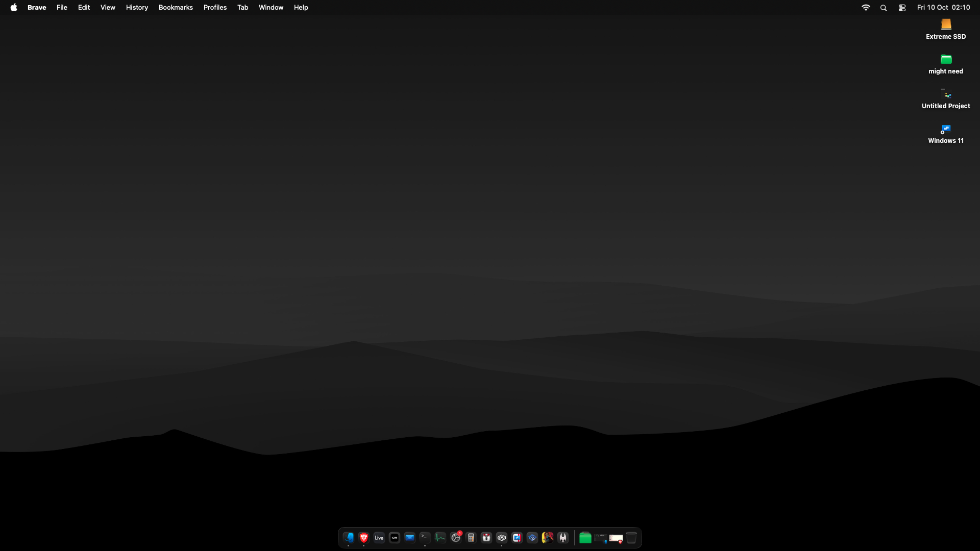
Task: Open System Settings with notification badge
Action: tap(456, 538)
